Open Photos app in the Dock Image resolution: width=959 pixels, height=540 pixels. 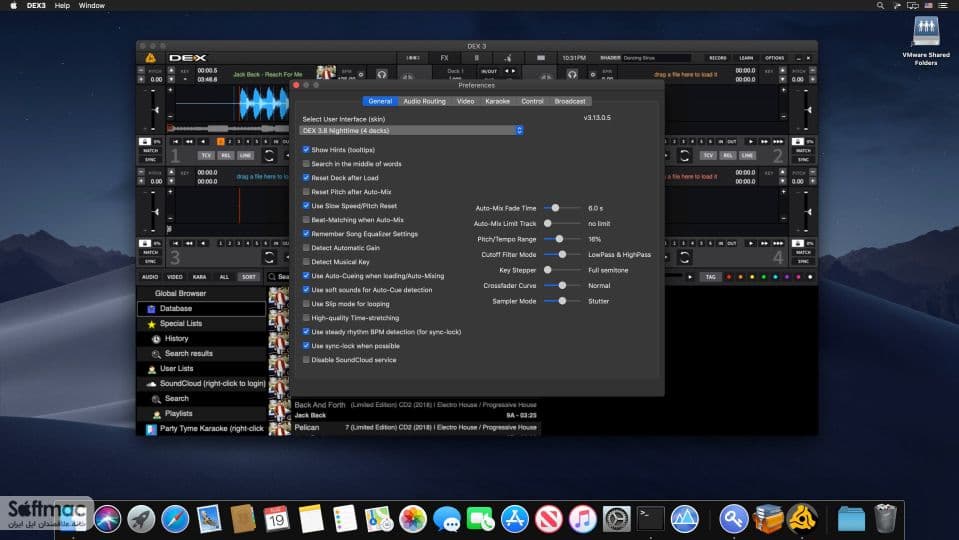point(413,519)
